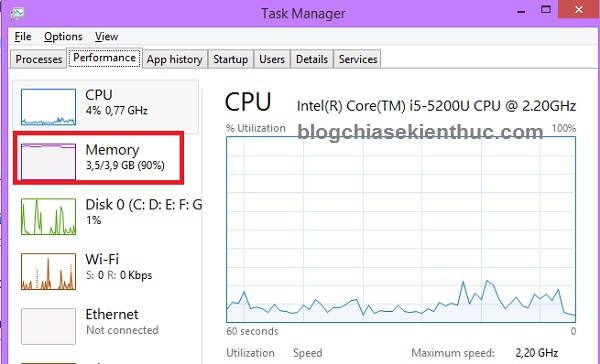Open the Options menu
Image resolution: width=600 pixels, height=364 pixels.
[63, 37]
